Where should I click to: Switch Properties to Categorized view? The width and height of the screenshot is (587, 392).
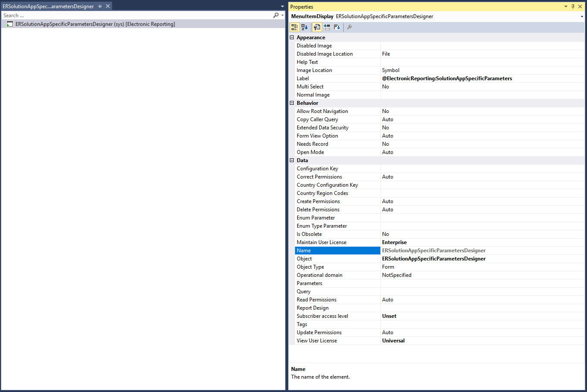295,27
